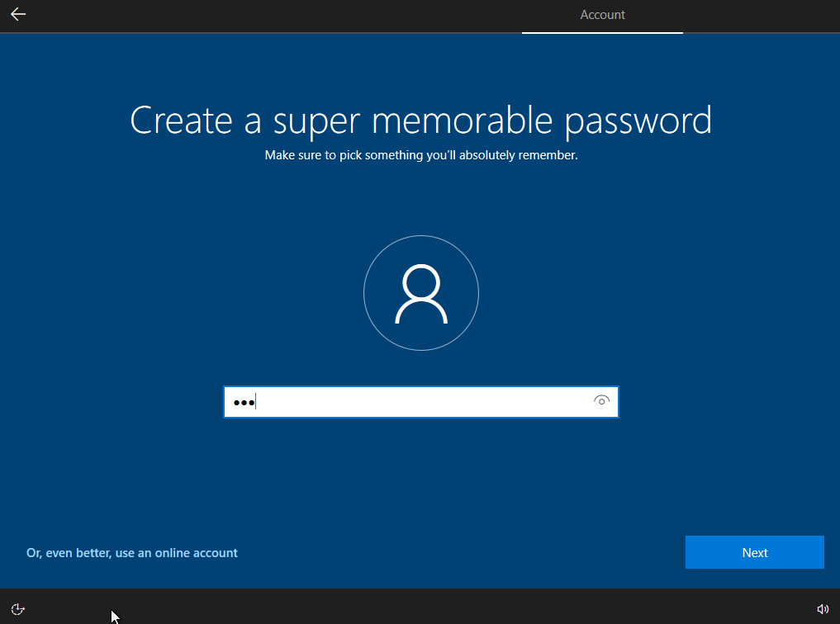The height and width of the screenshot is (624, 840).
Task: Reveal the password with the eye icon
Action: 601,401
